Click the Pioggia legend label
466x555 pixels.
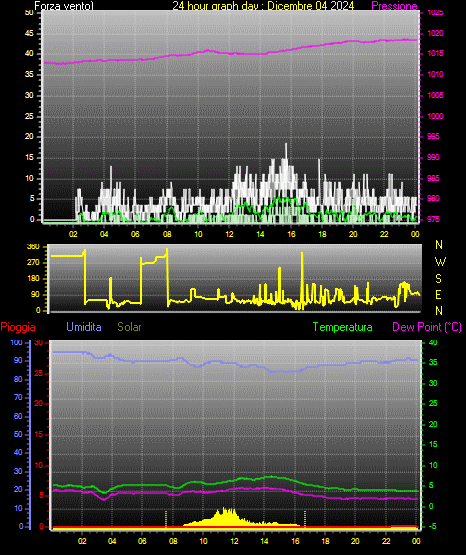pyautogui.click(x=18, y=327)
